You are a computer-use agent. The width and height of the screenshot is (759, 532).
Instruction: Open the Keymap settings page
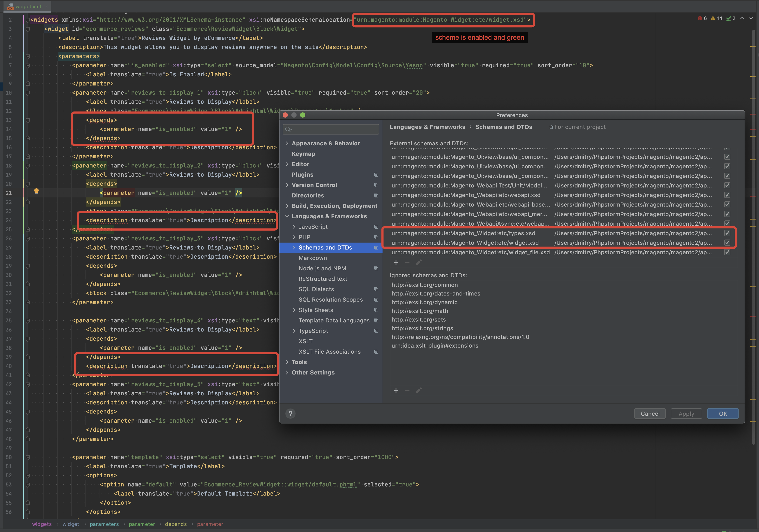pyautogui.click(x=303, y=154)
